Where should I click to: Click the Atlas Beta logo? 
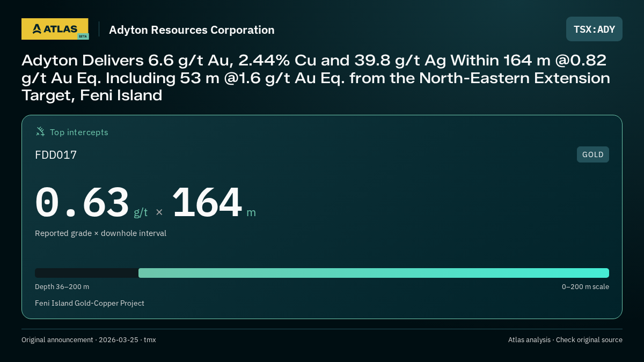[55, 29]
